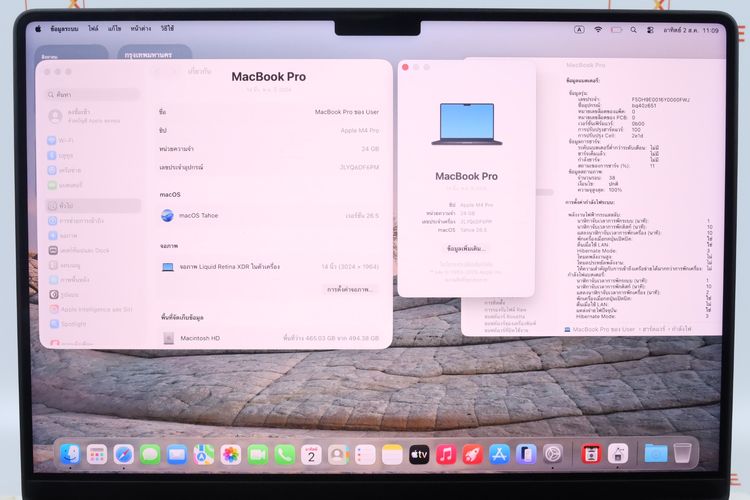Open Photos app in the Dock
This screenshot has width=750, height=500.
[x=231, y=454]
